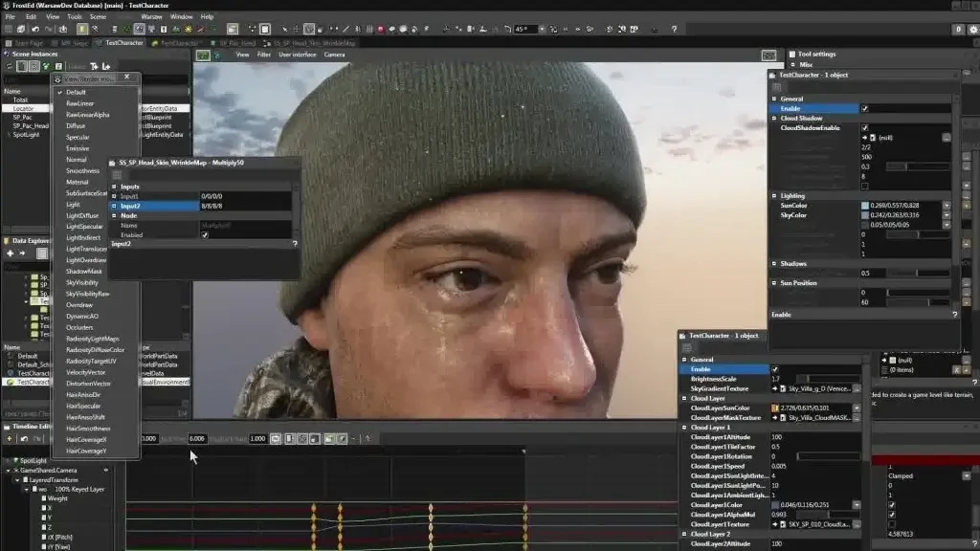This screenshot has width=980, height=551.
Task: Click the undo icon in the Timeline Editor toolbar
Action: pyautogui.click(x=24, y=438)
